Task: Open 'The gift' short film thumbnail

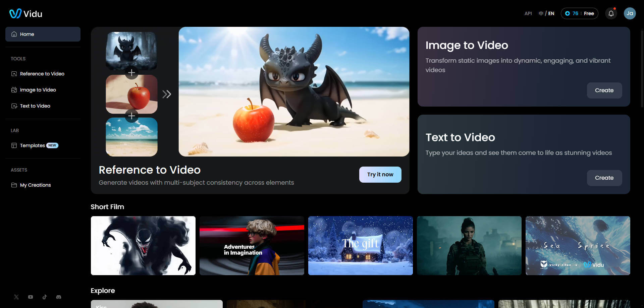Action: point(361,246)
